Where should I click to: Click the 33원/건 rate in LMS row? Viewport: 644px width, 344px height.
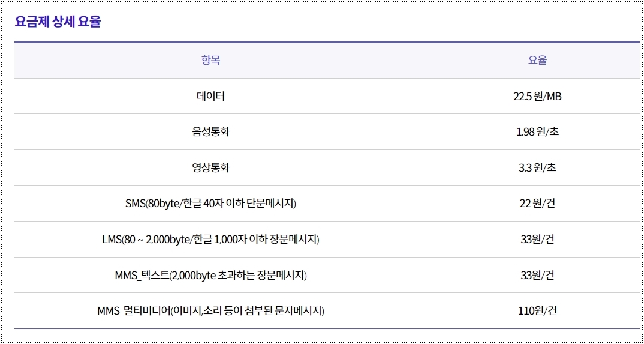coord(537,240)
